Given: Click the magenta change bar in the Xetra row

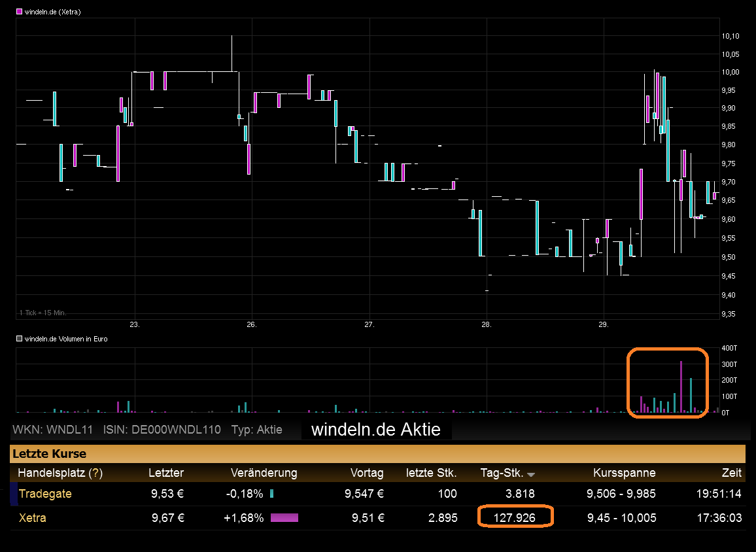Looking at the screenshot, I should click(284, 518).
